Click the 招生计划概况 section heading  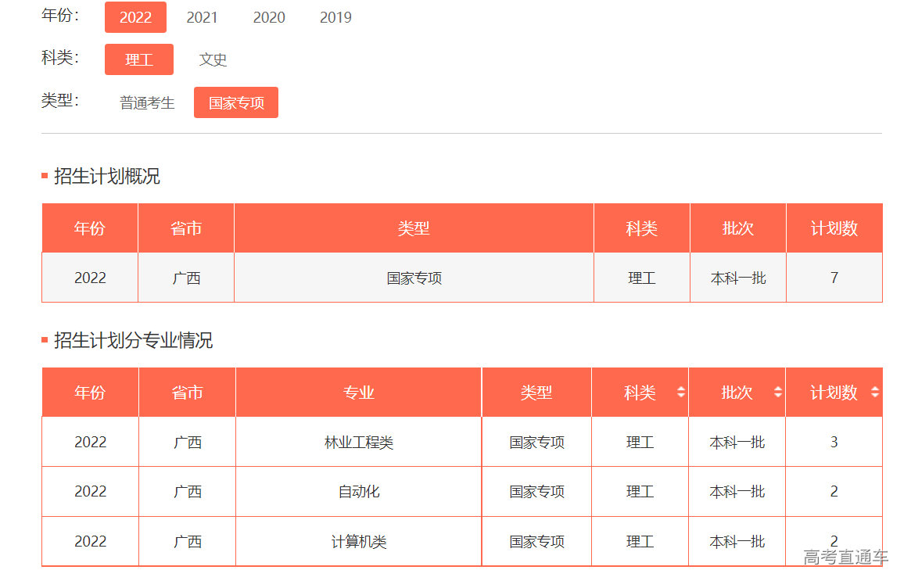[x=106, y=177]
